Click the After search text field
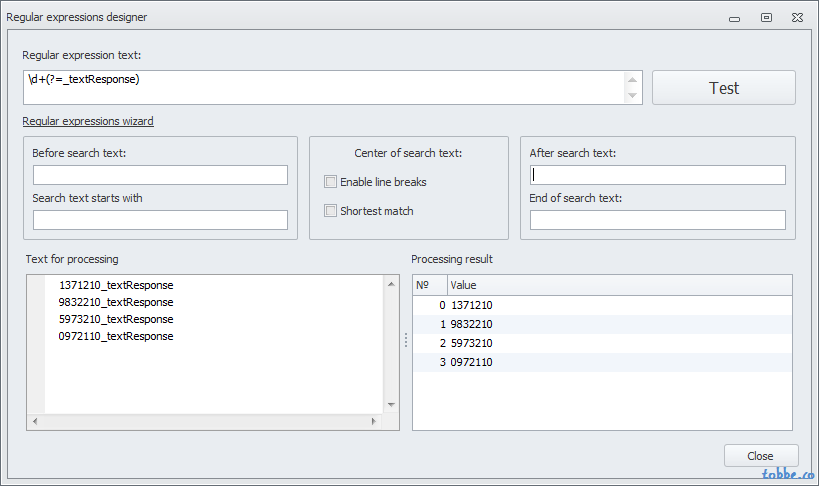The width and height of the screenshot is (819, 486). (x=658, y=175)
